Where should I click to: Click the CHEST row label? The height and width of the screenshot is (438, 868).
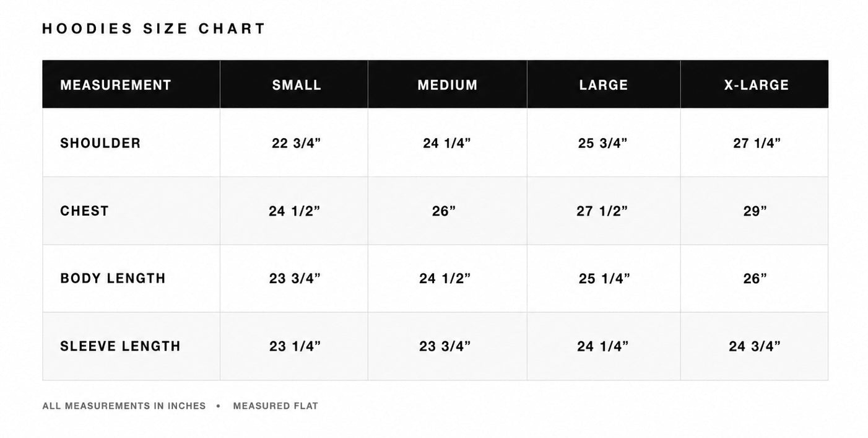pyautogui.click(x=84, y=211)
